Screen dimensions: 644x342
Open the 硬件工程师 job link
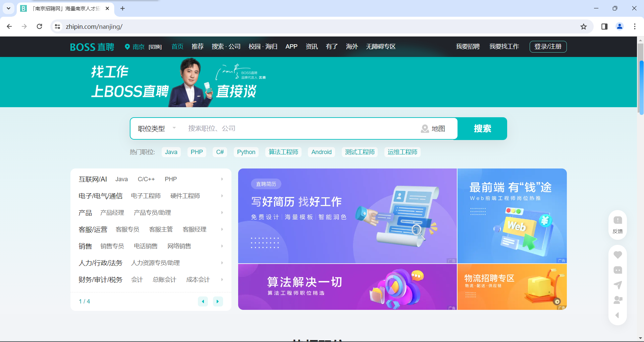point(185,196)
